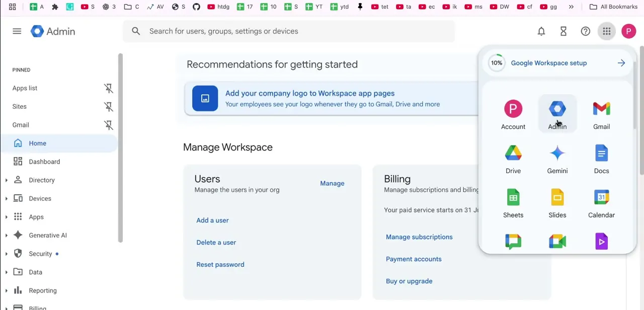Screen dimensions: 644x310
Task: Close the Google apps grid launcher
Action: [x=607, y=31]
